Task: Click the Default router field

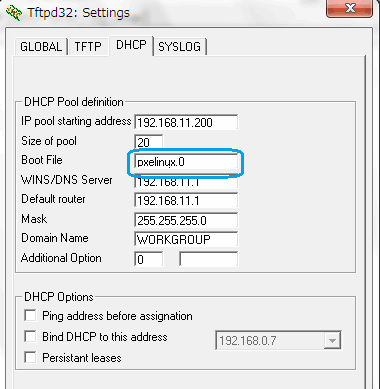Action: point(186,201)
